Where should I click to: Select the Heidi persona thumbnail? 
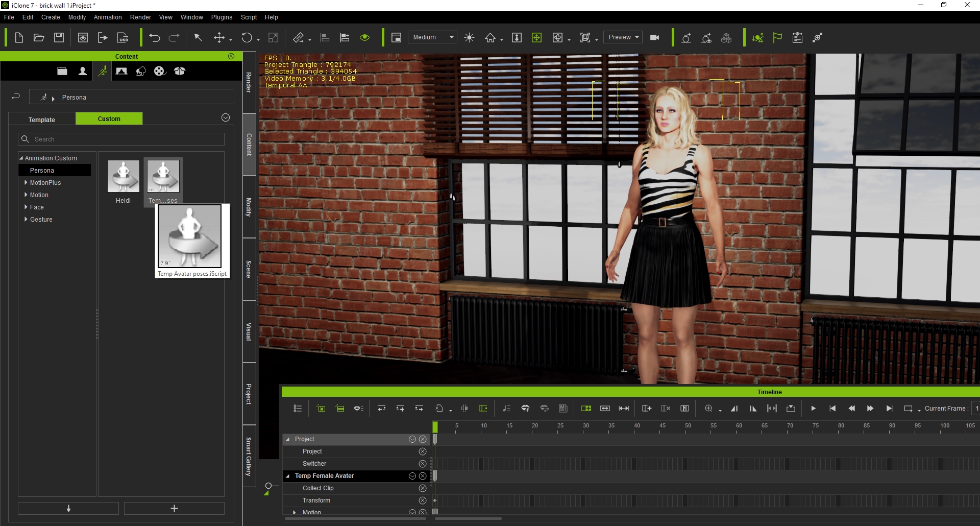123,176
